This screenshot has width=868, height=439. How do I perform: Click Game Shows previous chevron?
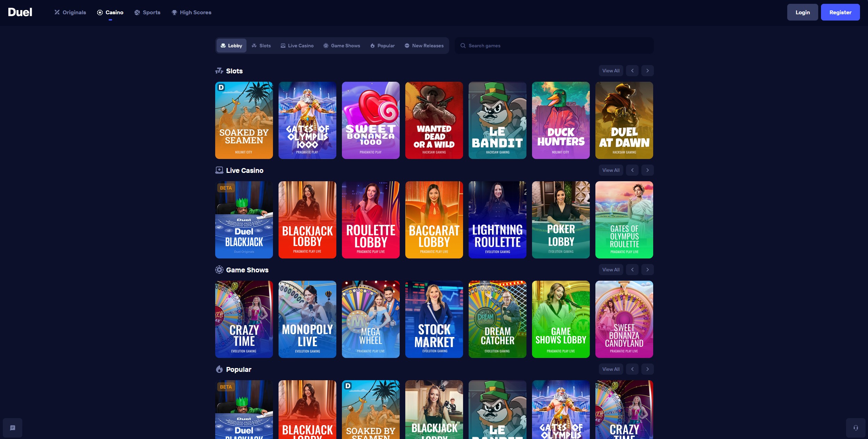pyautogui.click(x=632, y=270)
